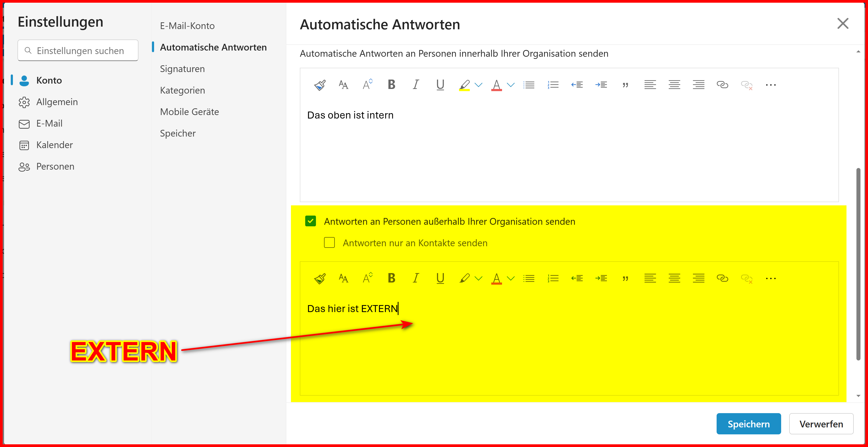Enable 'Antworten nur an Kontakte senden' checkbox
This screenshot has width=868, height=447.
tap(329, 243)
